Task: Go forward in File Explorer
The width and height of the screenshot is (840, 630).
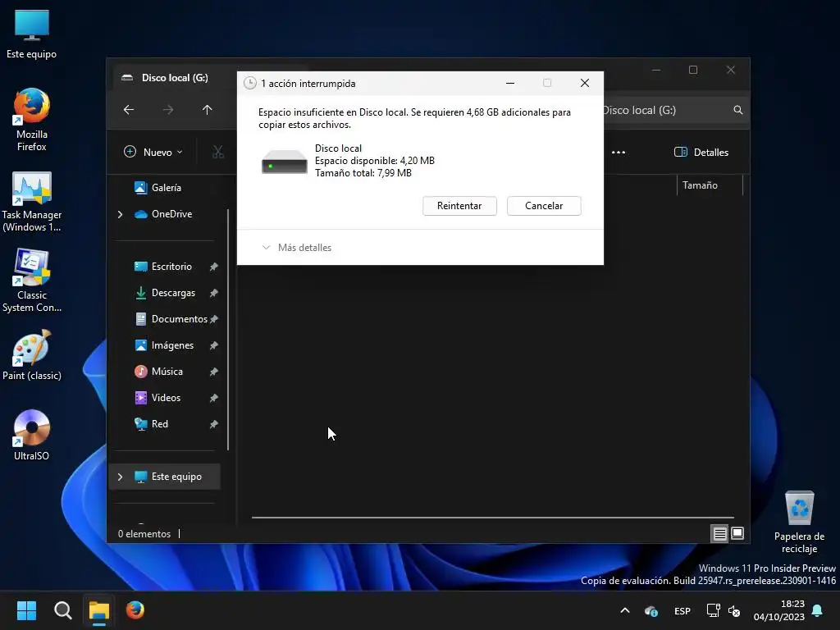Action: [x=168, y=110]
